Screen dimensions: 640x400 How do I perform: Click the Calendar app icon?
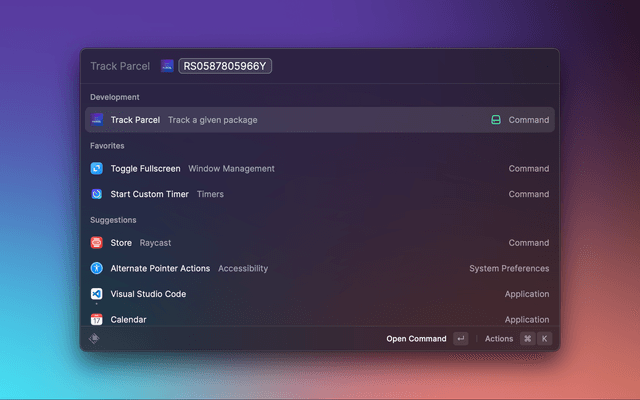97,319
